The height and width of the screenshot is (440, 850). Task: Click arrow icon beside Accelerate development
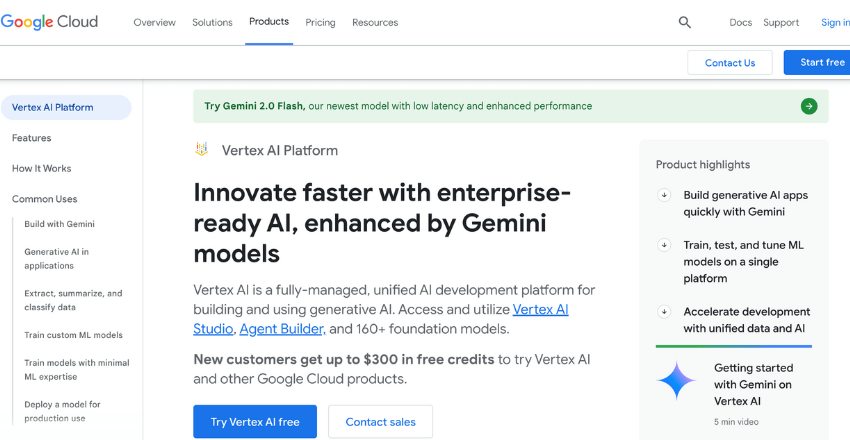[664, 312]
